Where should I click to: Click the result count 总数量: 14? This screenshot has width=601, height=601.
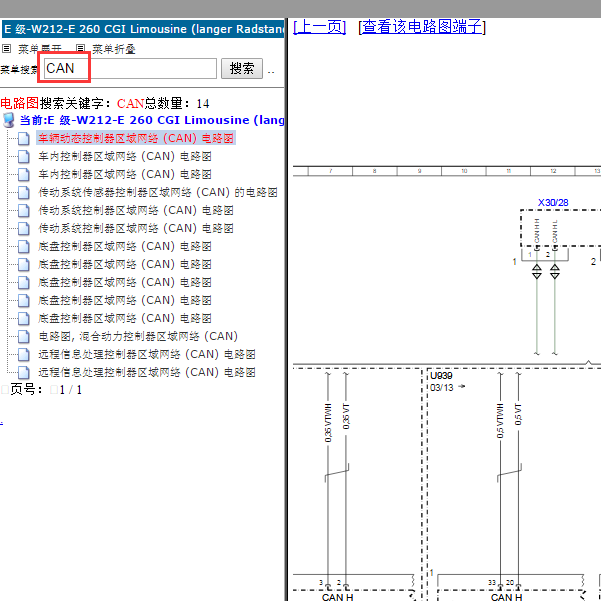[x=177, y=103]
